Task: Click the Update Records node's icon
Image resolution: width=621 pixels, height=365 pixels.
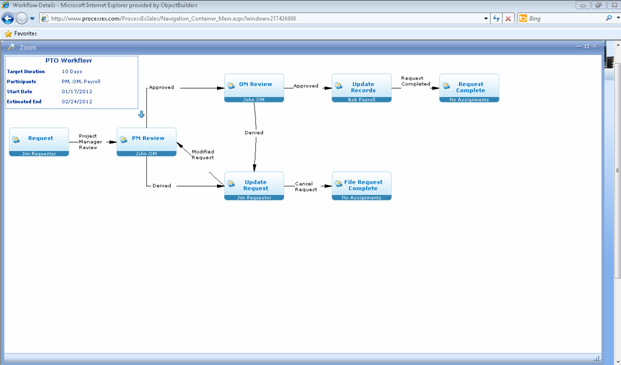Action: tap(339, 86)
